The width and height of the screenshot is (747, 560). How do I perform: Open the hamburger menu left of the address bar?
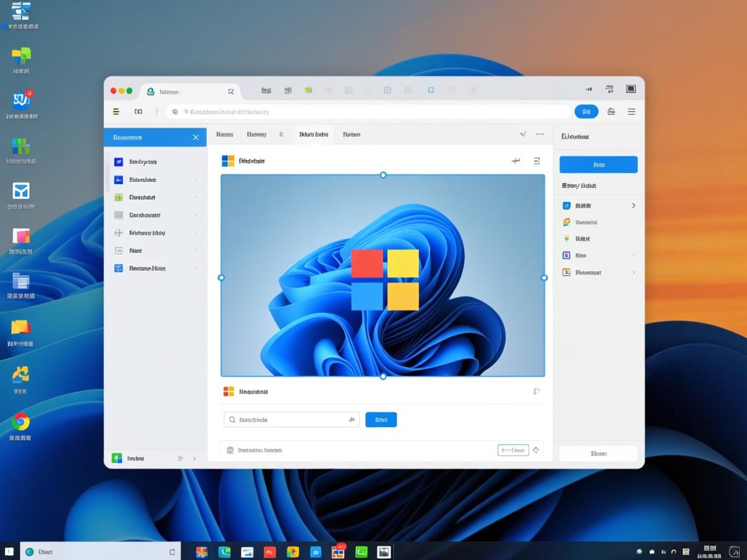click(x=116, y=111)
